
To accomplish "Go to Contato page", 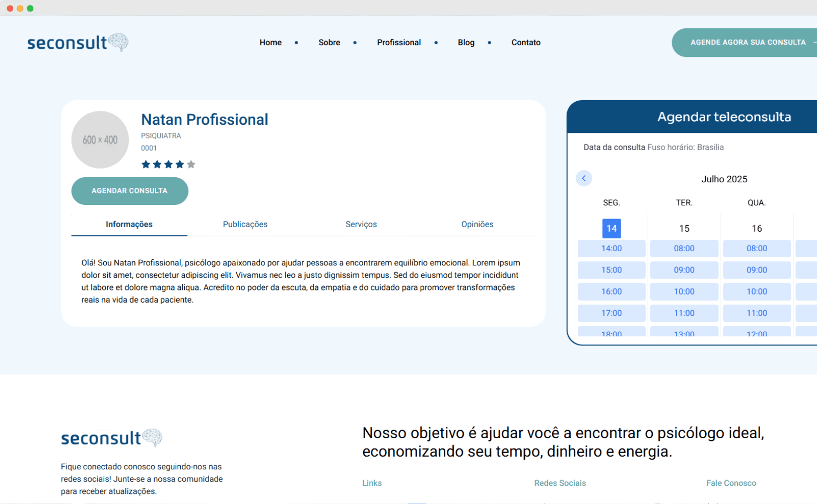I will (x=525, y=43).
